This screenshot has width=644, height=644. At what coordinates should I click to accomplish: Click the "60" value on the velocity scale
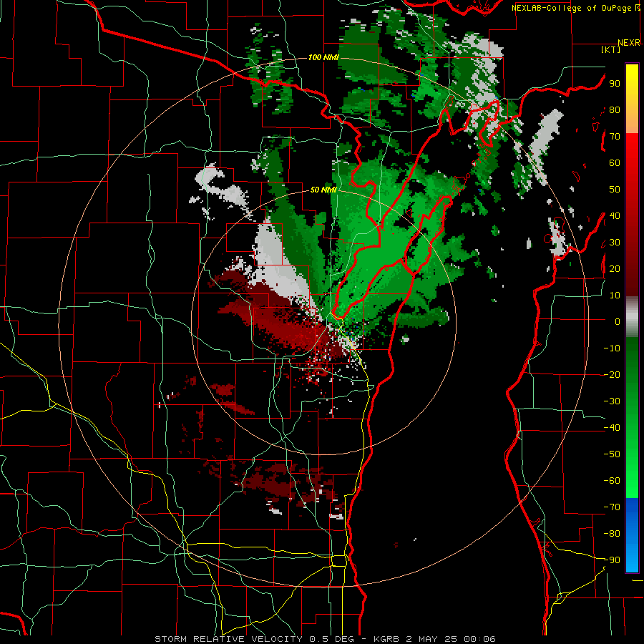615,163
